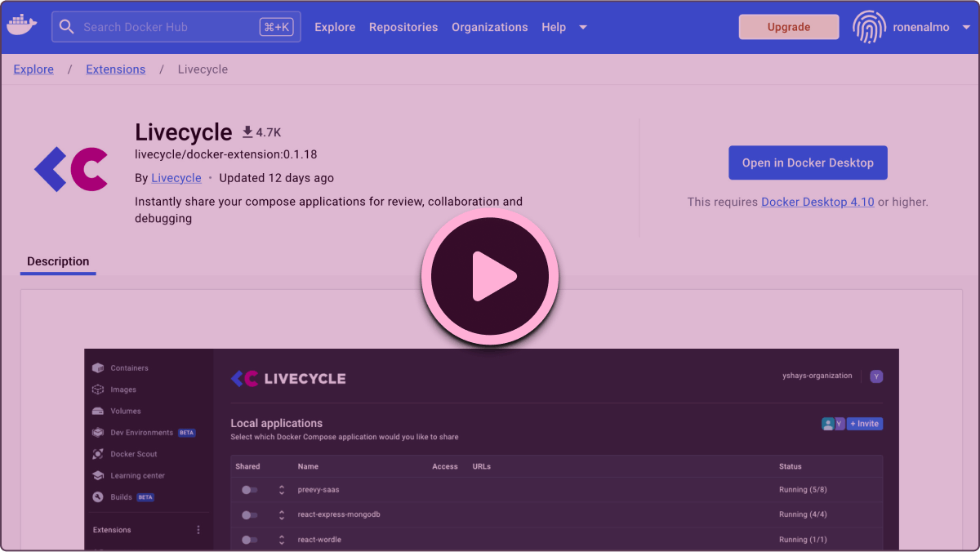Viewport: 980px width, 552px height.
Task: Open the Extensions three-dot menu
Action: [198, 530]
